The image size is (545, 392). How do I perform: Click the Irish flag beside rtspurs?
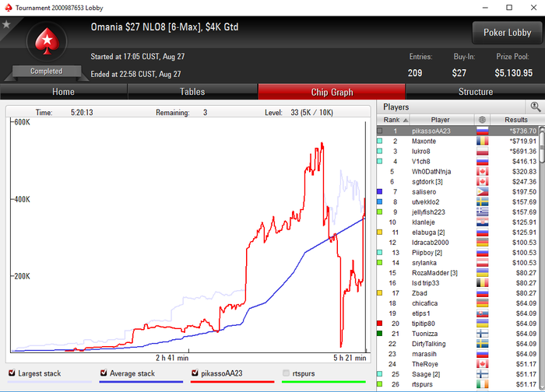tap(483, 384)
